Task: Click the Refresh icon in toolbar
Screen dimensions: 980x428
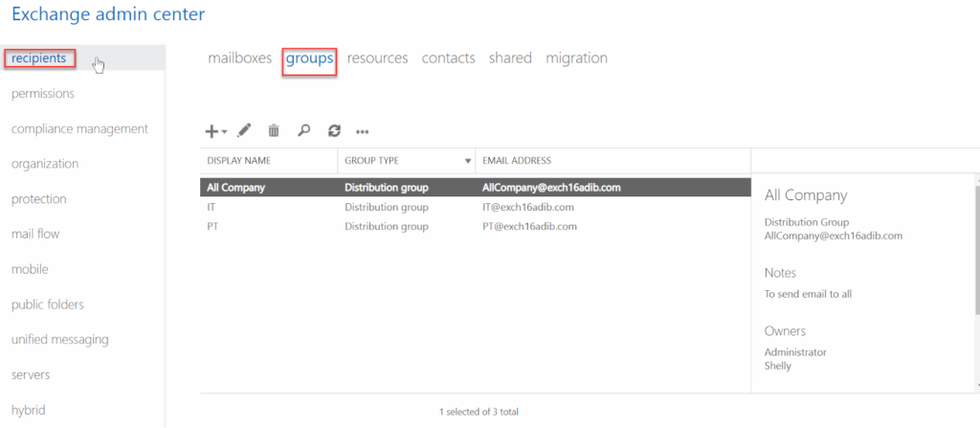Action: coord(333,131)
